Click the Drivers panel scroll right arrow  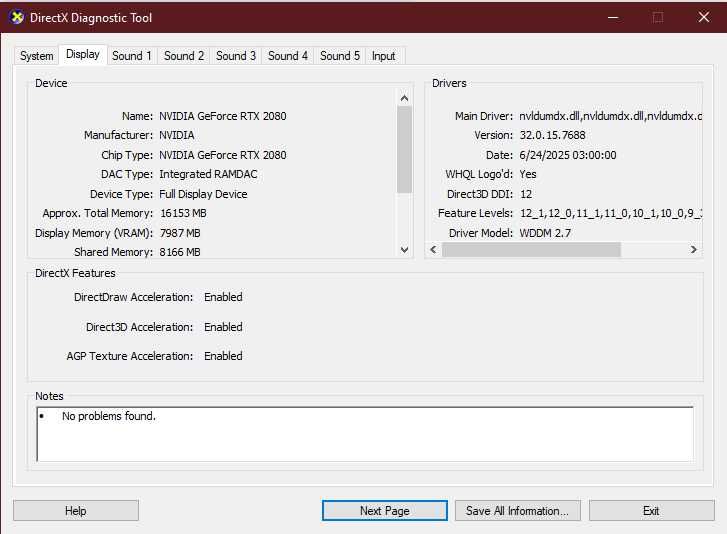point(694,249)
